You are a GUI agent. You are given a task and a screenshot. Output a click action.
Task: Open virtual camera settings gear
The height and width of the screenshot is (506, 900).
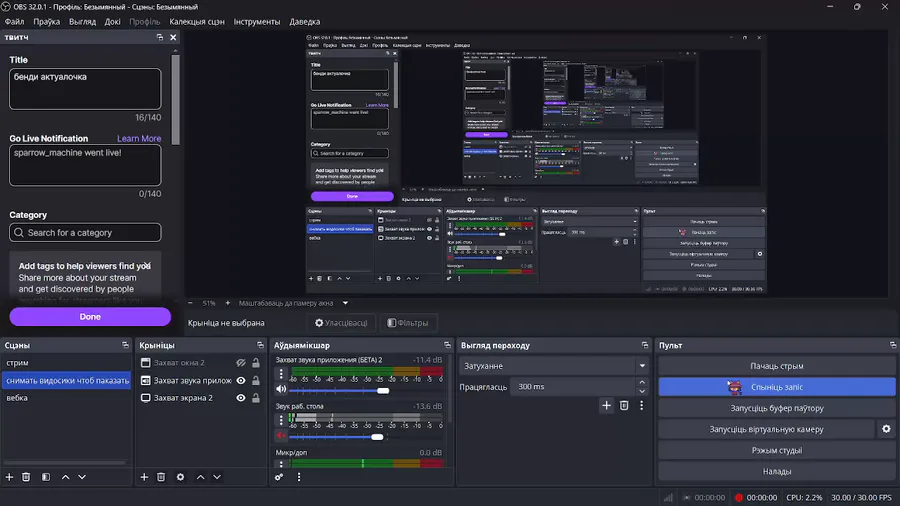886,429
